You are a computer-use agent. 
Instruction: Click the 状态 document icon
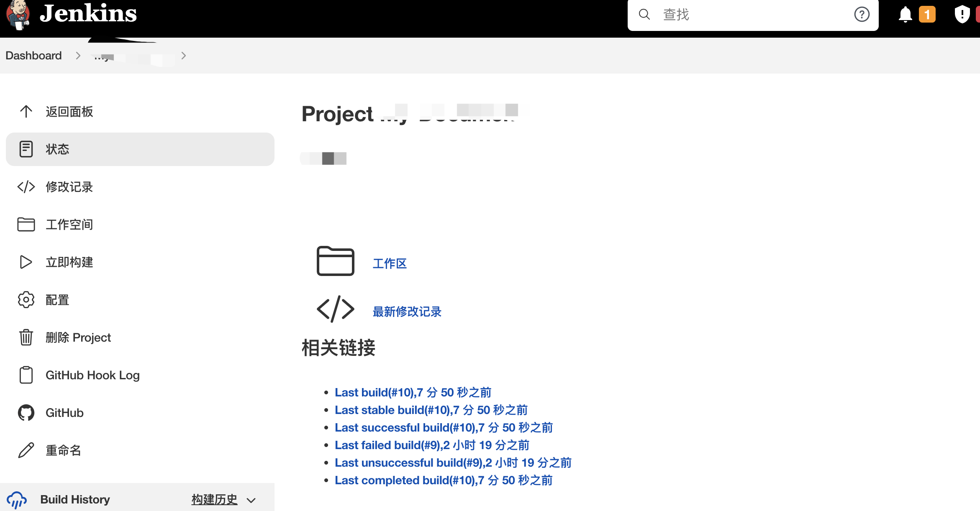[26, 149]
